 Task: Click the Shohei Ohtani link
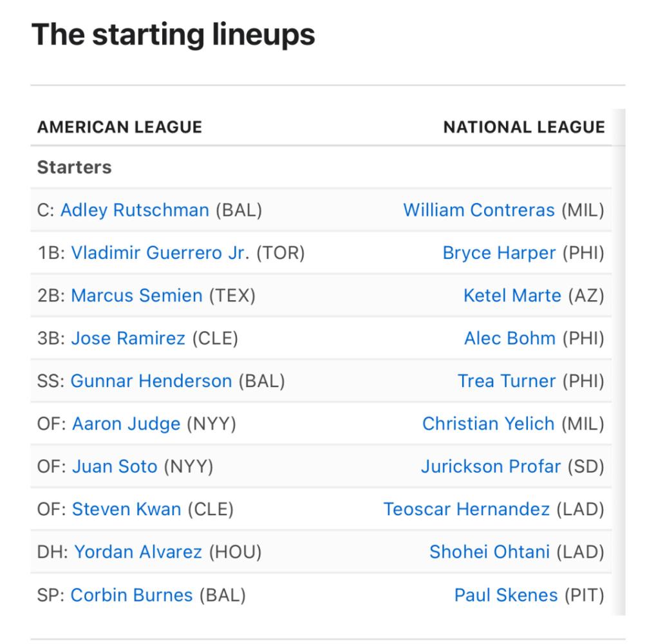[489, 551]
